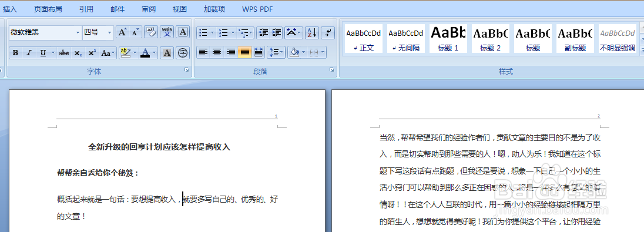The width and height of the screenshot is (644, 232).
Task: Apply a numbered list
Action: coord(223,32)
